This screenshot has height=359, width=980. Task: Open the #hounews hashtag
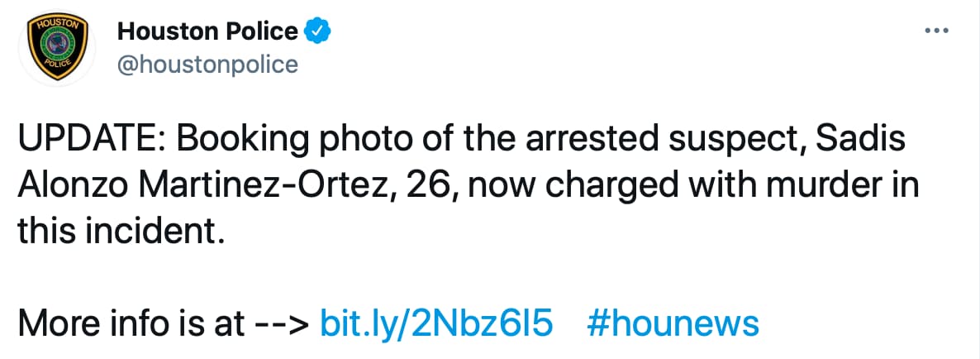pyautogui.click(x=672, y=323)
